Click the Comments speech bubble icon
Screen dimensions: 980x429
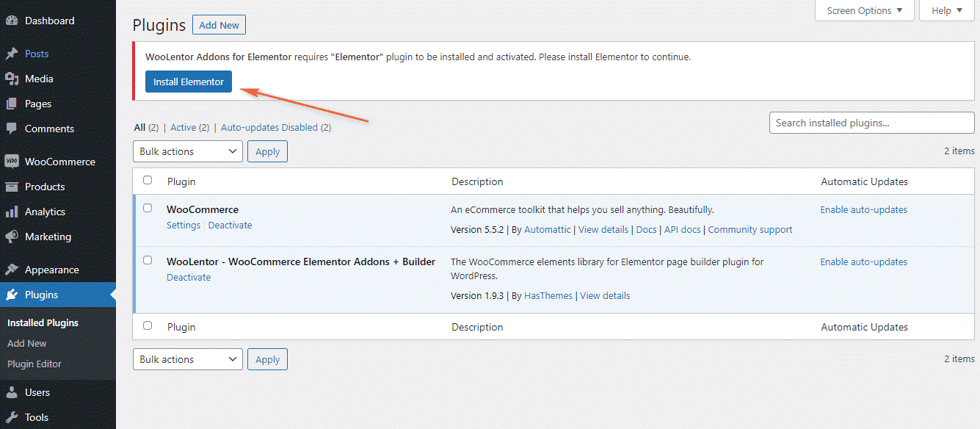(12, 129)
